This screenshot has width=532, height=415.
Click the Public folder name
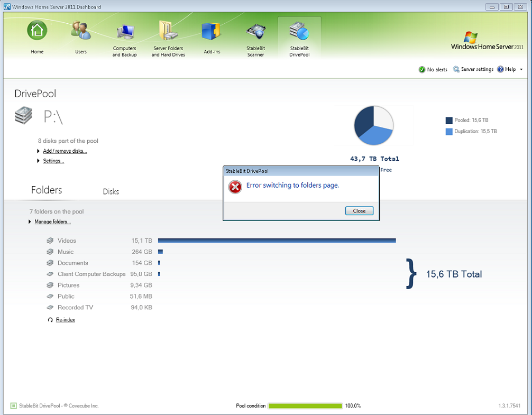click(x=66, y=297)
